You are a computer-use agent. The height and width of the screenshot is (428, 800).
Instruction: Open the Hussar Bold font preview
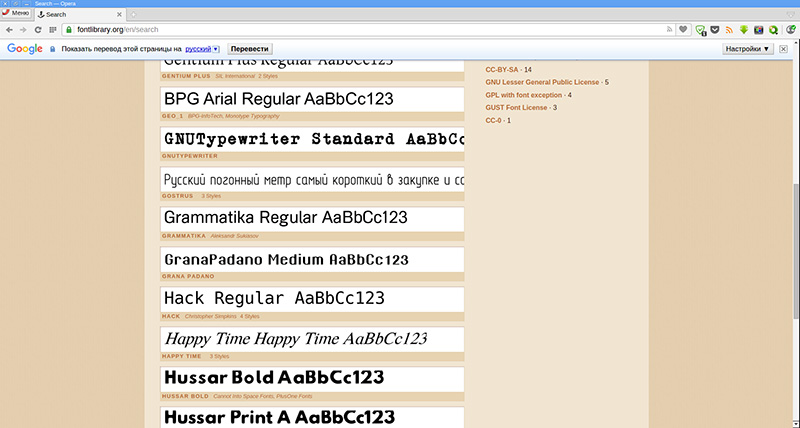312,379
